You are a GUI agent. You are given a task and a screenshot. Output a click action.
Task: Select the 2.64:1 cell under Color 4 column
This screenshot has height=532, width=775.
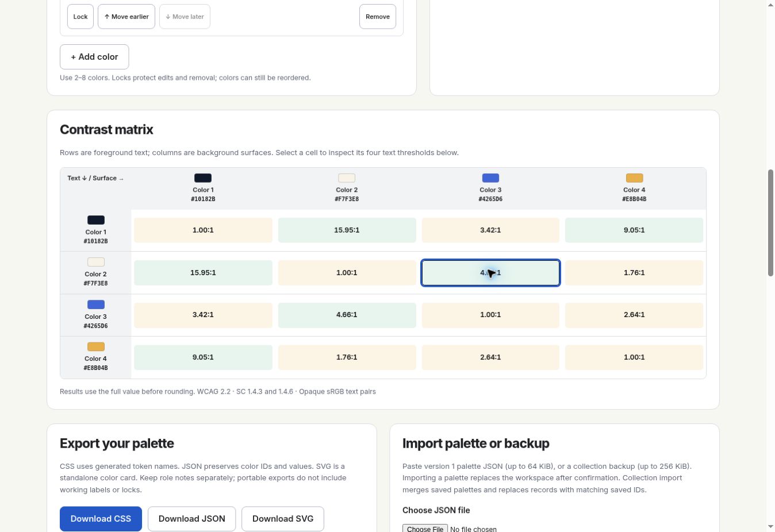(x=634, y=315)
